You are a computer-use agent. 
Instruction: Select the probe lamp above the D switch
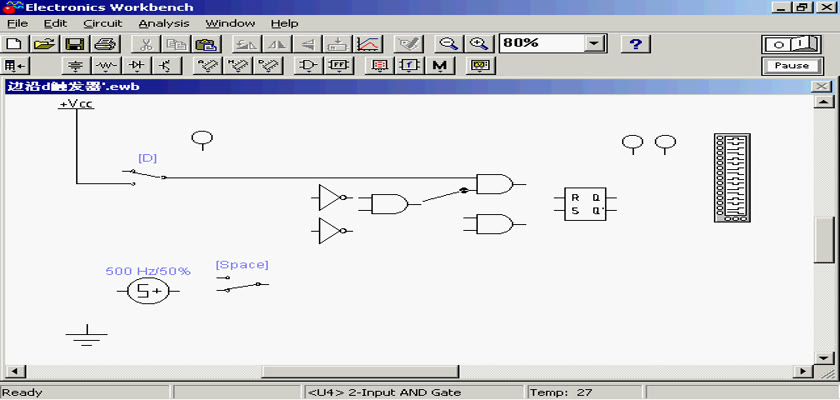pyautogui.click(x=202, y=140)
